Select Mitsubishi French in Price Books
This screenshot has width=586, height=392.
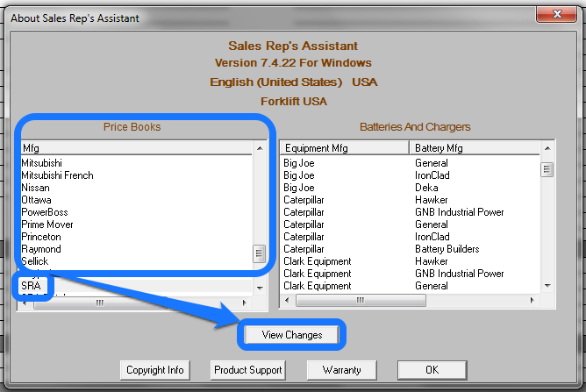coord(57,175)
